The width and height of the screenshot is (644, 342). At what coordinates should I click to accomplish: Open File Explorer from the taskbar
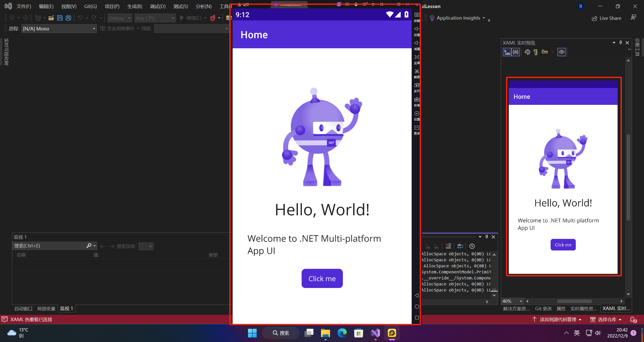click(325, 333)
